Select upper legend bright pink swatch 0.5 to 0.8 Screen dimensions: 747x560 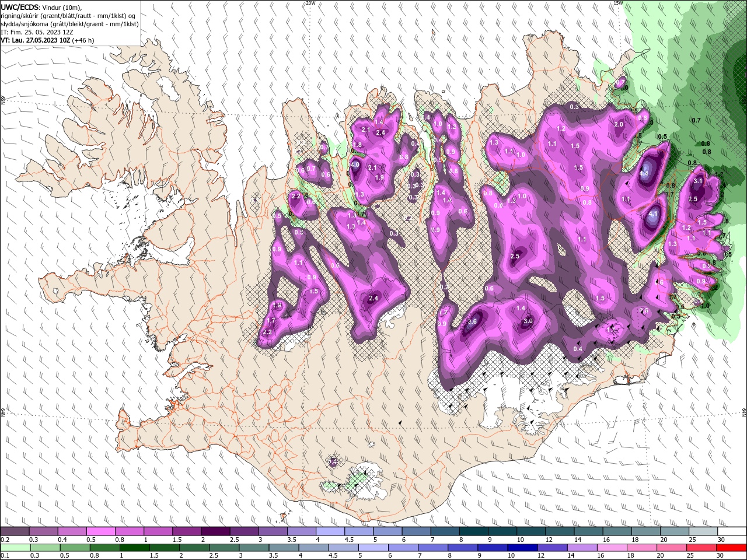[x=100, y=531]
